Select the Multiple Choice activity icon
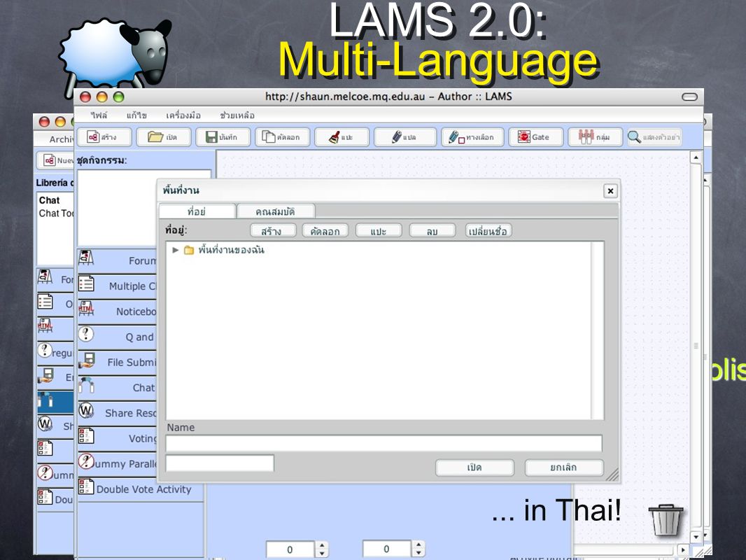746x560 pixels. [86, 283]
